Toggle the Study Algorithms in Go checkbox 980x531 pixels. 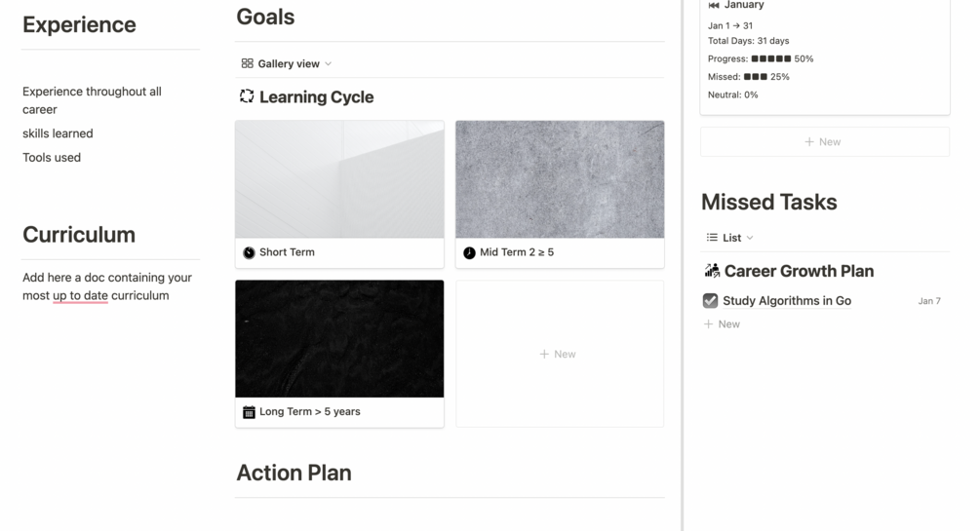[711, 301]
